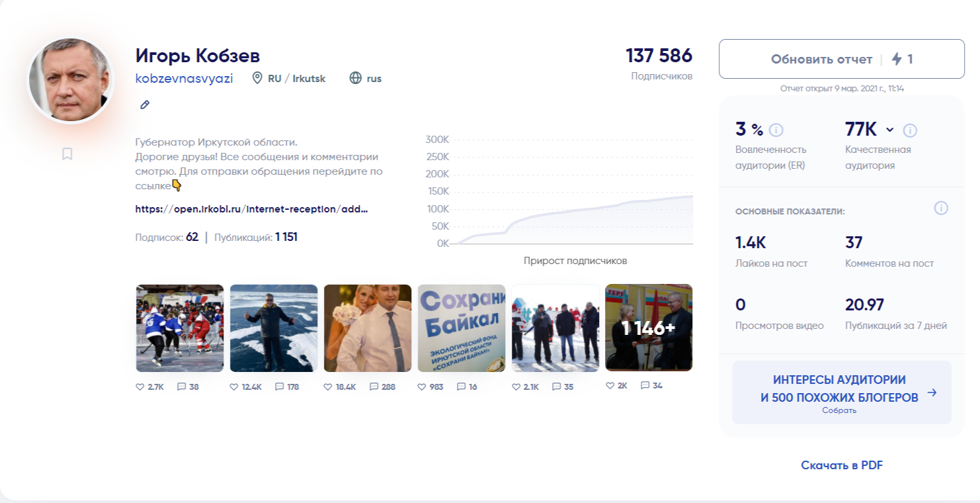Click the arrow icon in ИНТЕРЕСЫ АУДИТОРИИ banner
The image size is (980, 503).
932,392
